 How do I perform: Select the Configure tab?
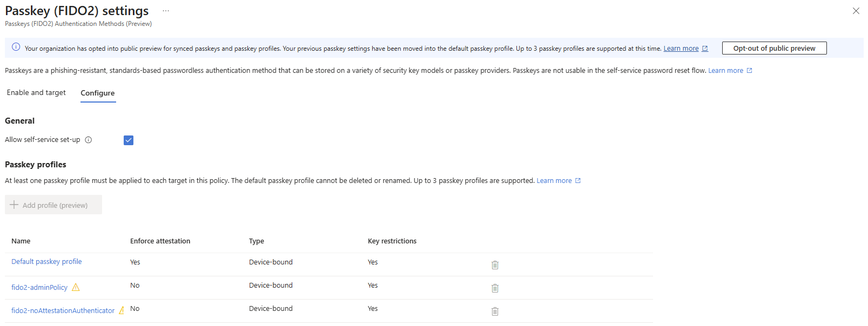[98, 93]
